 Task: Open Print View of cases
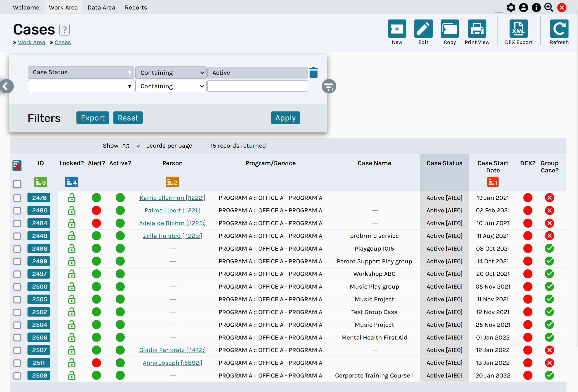(477, 28)
